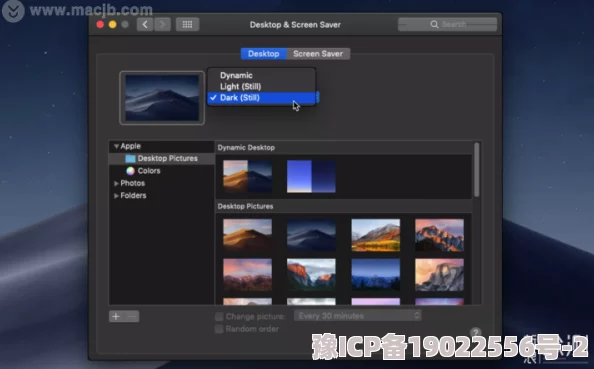Enable the Change picture checkbox

219,316
